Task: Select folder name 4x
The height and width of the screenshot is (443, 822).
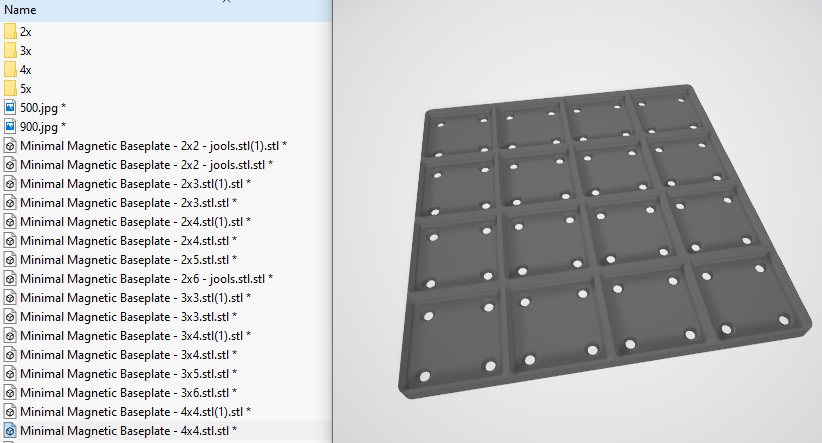Action: [x=26, y=70]
